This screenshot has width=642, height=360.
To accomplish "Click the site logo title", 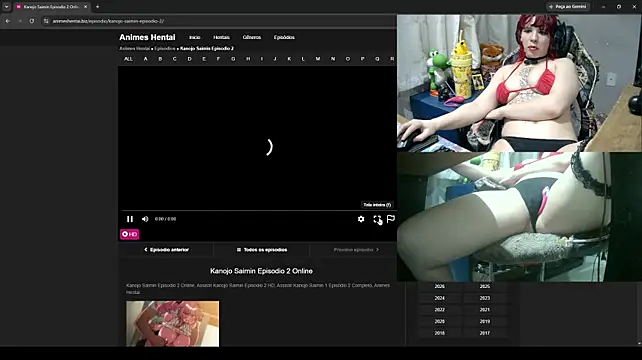I will (x=147, y=37).
